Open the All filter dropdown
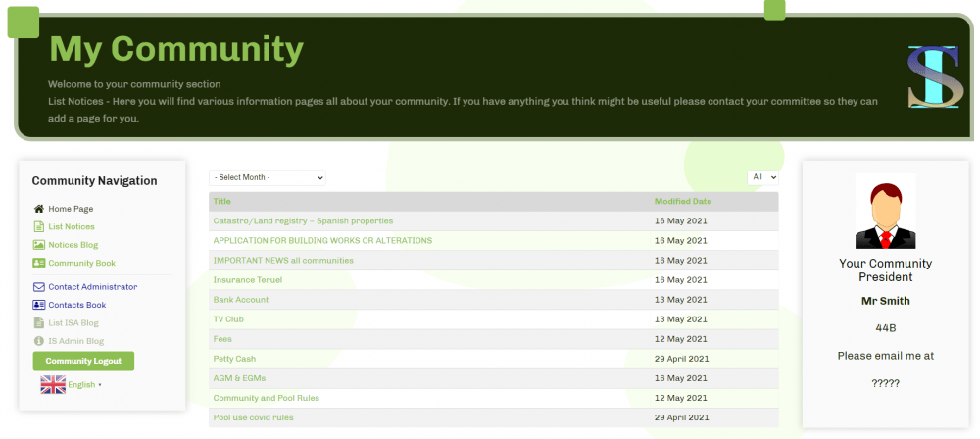This screenshot has height=439, width=980. click(762, 177)
